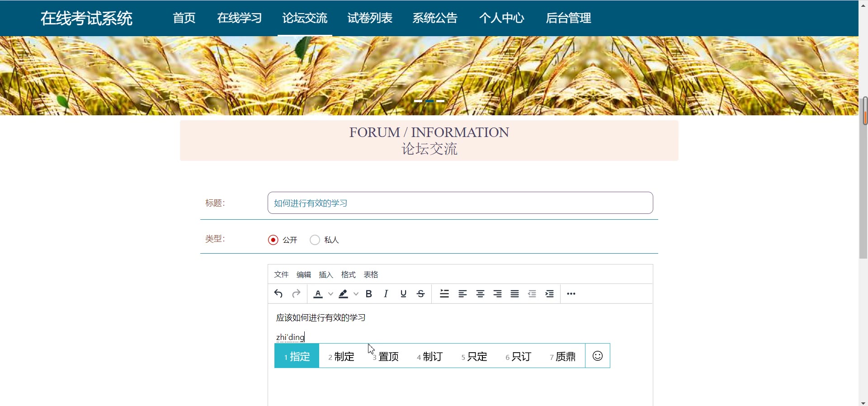Click the scrollbar down arrow
The height and width of the screenshot is (406, 868).
click(863, 403)
